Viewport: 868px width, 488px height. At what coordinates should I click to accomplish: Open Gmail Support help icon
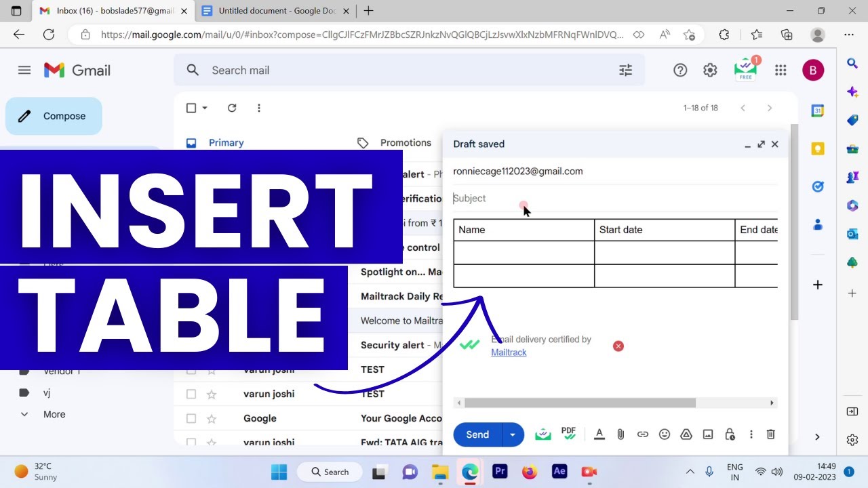(680, 70)
